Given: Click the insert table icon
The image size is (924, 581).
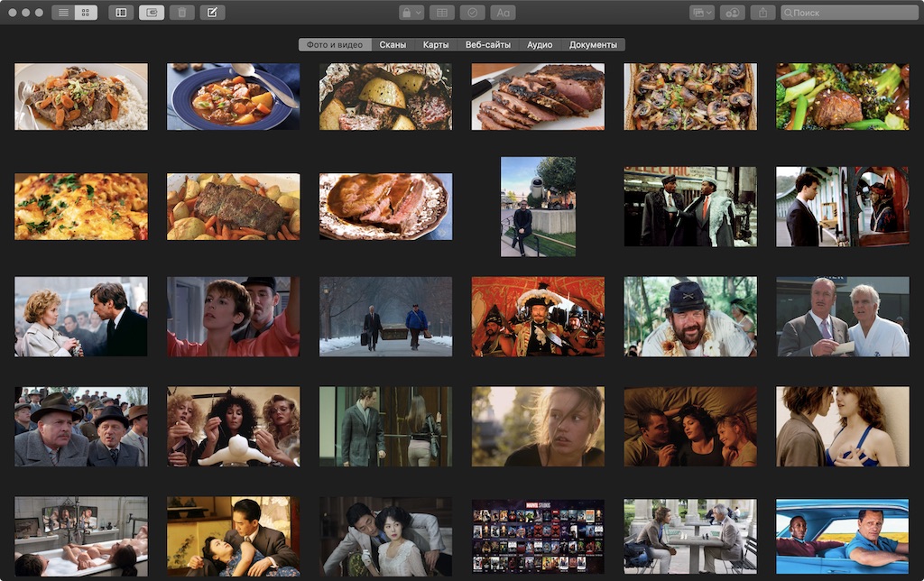Looking at the screenshot, I should pyautogui.click(x=442, y=13).
